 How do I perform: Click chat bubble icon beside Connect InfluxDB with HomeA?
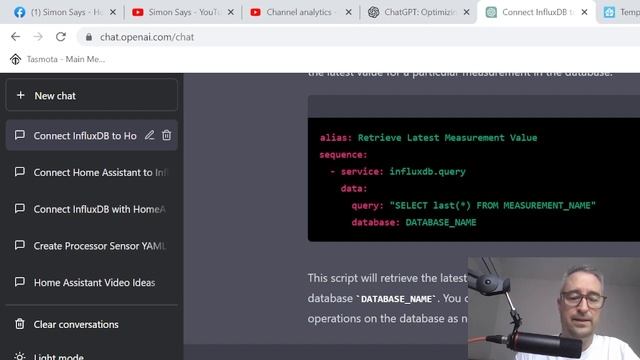pos(20,209)
